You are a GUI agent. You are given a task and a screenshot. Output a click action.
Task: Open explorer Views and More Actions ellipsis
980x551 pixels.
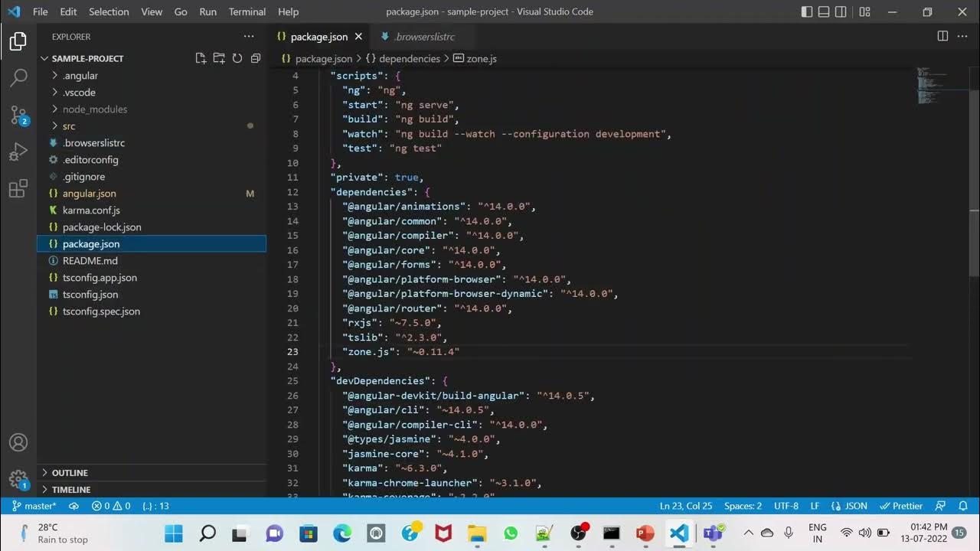coord(249,36)
